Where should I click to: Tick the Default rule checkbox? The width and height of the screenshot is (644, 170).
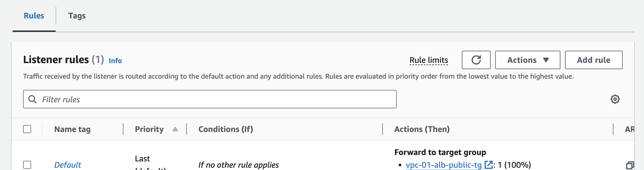coord(27,165)
